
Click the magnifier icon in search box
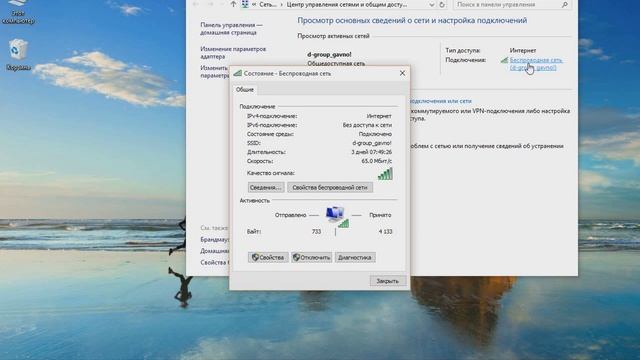click(565, 5)
